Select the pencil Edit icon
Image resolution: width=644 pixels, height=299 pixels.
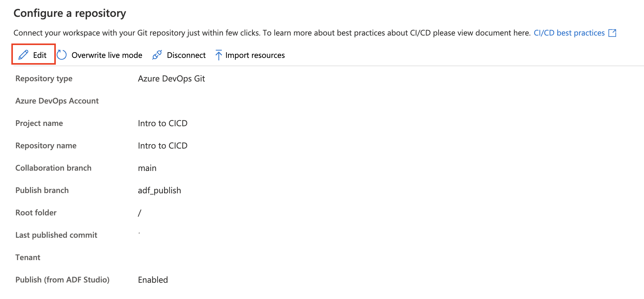[23, 55]
